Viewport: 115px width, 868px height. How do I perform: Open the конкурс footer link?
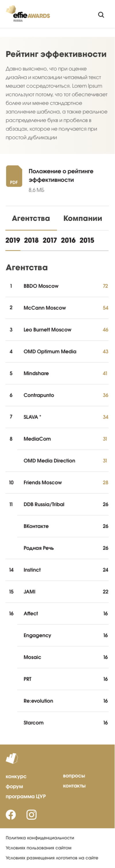pyautogui.click(x=16, y=776)
